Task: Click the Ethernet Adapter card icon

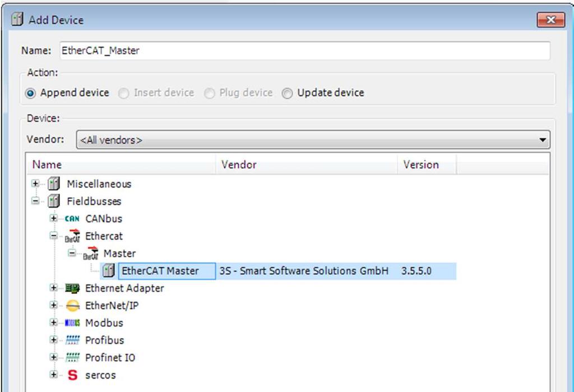Action: click(72, 288)
